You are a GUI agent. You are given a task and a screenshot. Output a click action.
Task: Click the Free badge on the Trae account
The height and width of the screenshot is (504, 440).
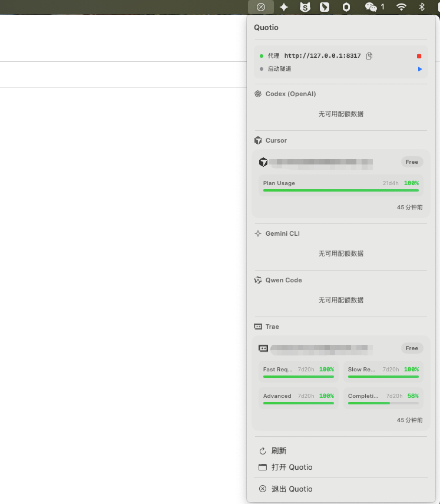(412, 348)
